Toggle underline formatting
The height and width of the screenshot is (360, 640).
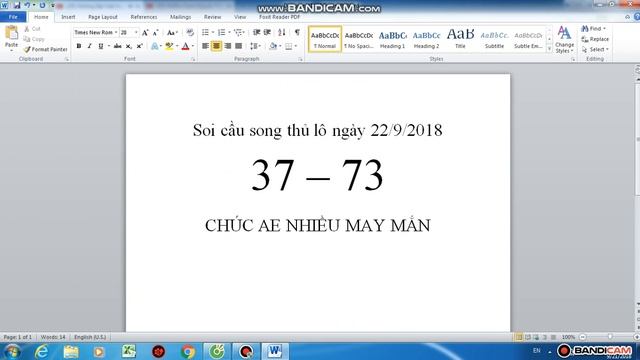(100, 46)
